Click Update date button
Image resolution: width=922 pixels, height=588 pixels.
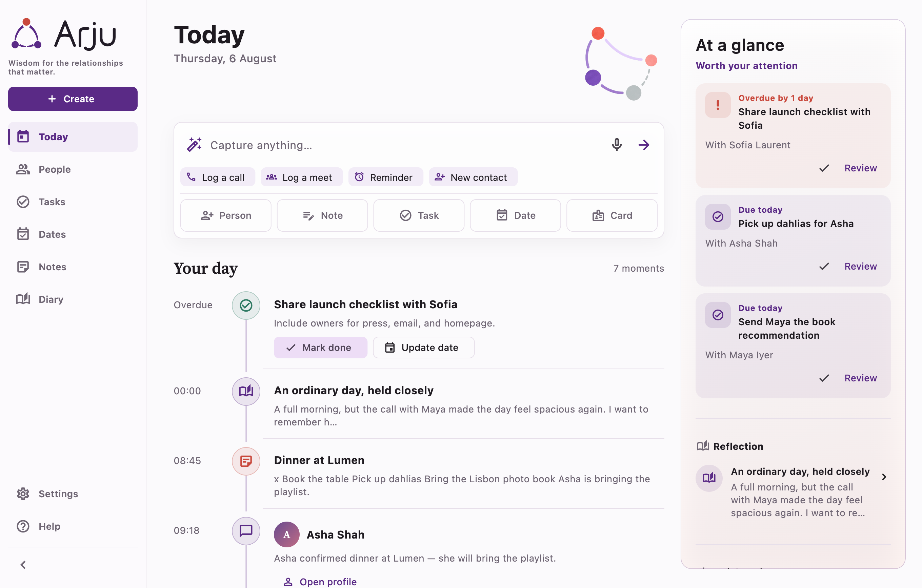423,348
